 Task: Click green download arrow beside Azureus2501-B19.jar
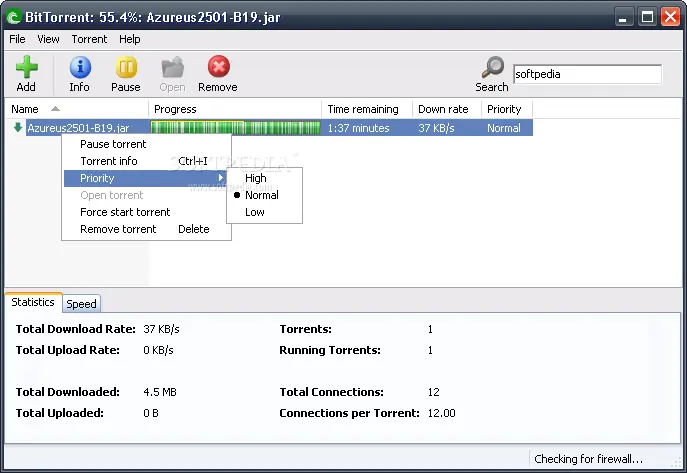pos(18,127)
